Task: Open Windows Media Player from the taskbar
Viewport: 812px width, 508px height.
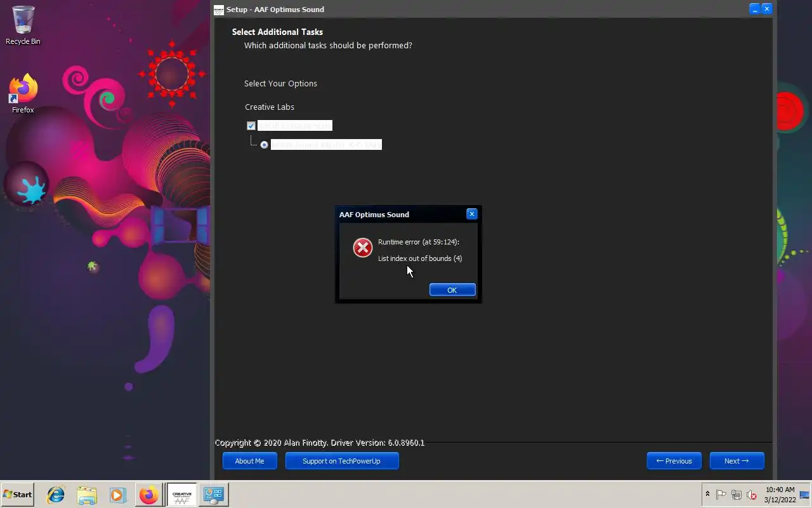Action: pos(117,495)
